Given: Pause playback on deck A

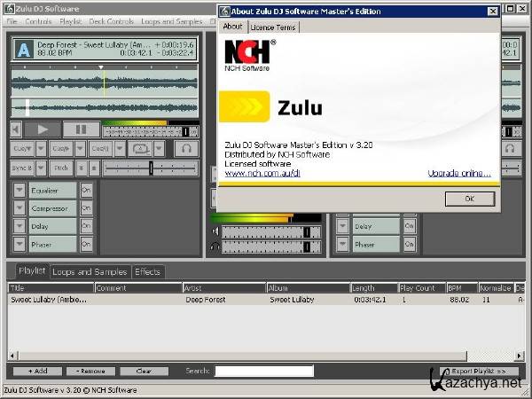Looking at the screenshot, I should pos(82,130).
